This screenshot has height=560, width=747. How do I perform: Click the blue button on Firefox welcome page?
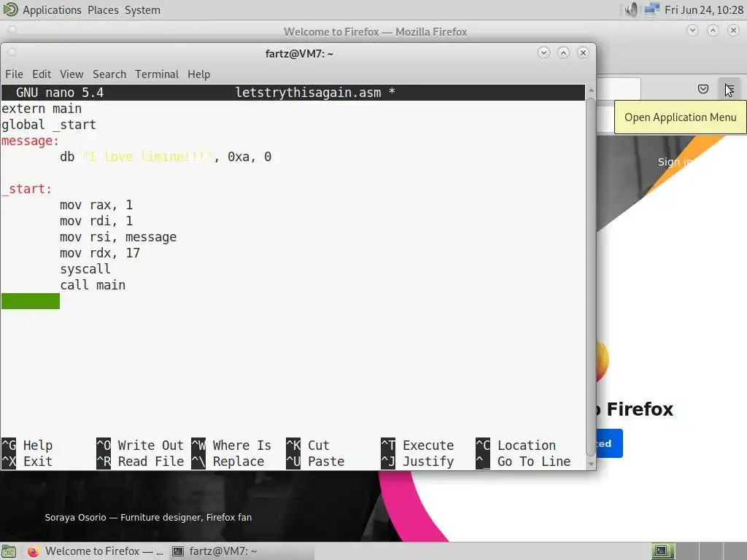[609, 443]
